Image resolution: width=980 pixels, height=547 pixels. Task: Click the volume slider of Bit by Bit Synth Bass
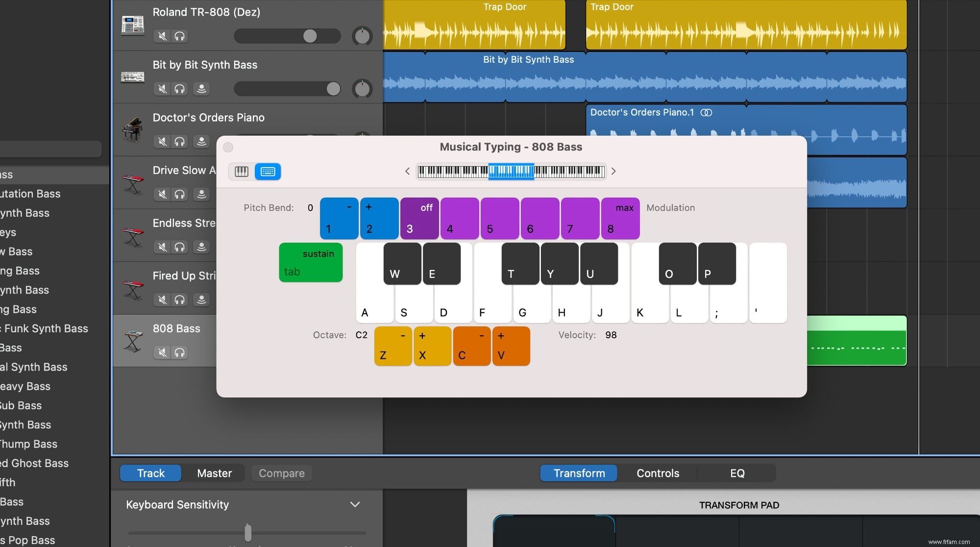pyautogui.click(x=287, y=89)
